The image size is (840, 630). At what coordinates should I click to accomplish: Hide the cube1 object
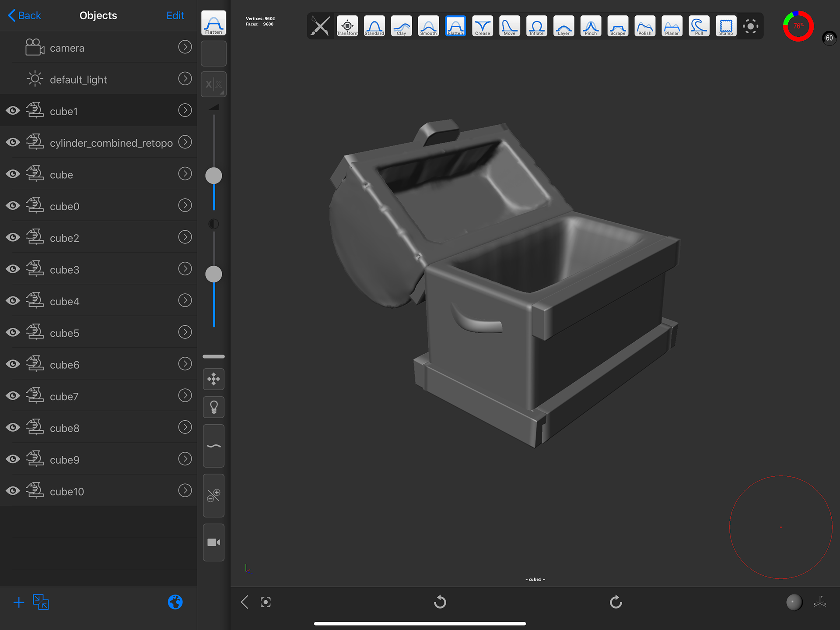tap(13, 111)
